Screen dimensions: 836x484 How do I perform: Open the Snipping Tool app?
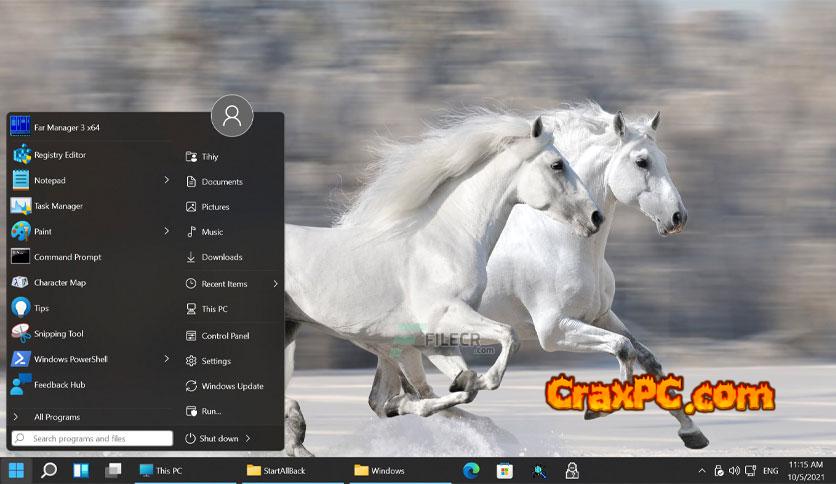click(x=58, y=334)
